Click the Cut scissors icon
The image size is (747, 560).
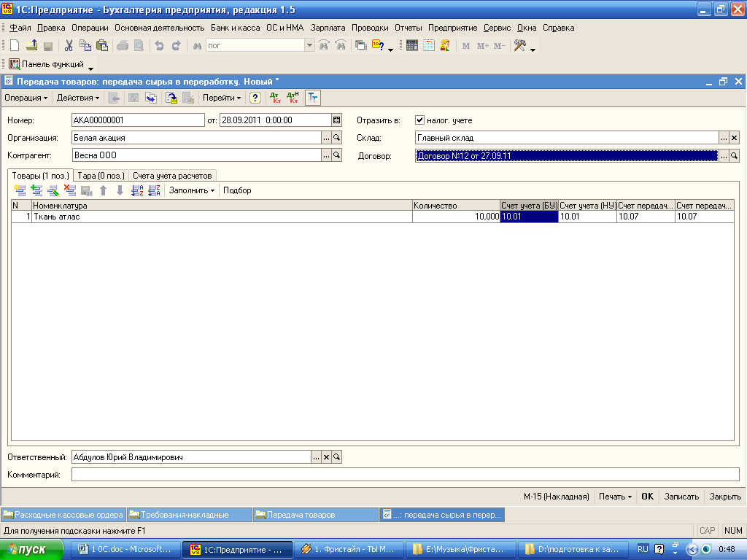pos(69,46)
